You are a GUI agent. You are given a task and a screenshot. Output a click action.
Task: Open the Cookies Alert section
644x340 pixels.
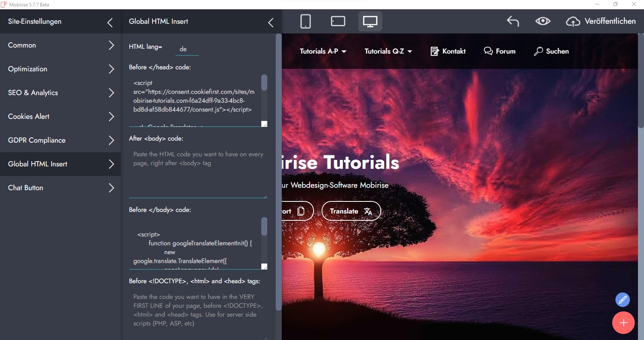[x=60, y=116]
